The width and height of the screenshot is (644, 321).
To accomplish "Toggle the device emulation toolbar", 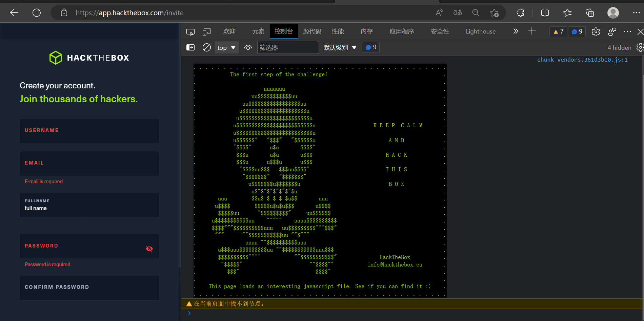I will point(207,31).
